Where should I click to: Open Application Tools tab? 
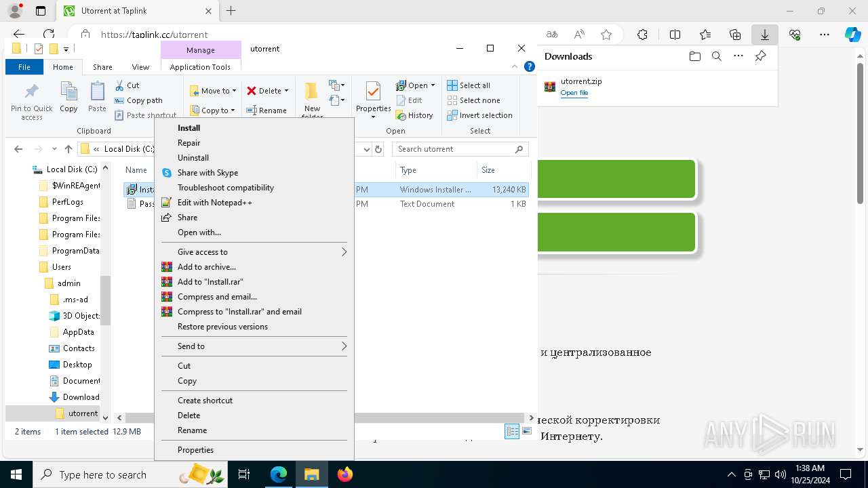click(x=200, y=67)
